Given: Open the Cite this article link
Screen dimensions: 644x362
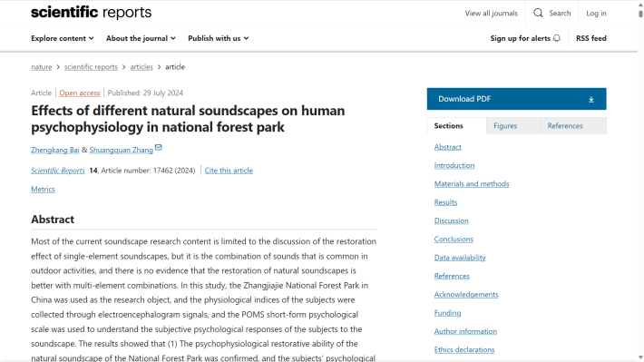Looking at the screenshot, I should tap(229, 171).
